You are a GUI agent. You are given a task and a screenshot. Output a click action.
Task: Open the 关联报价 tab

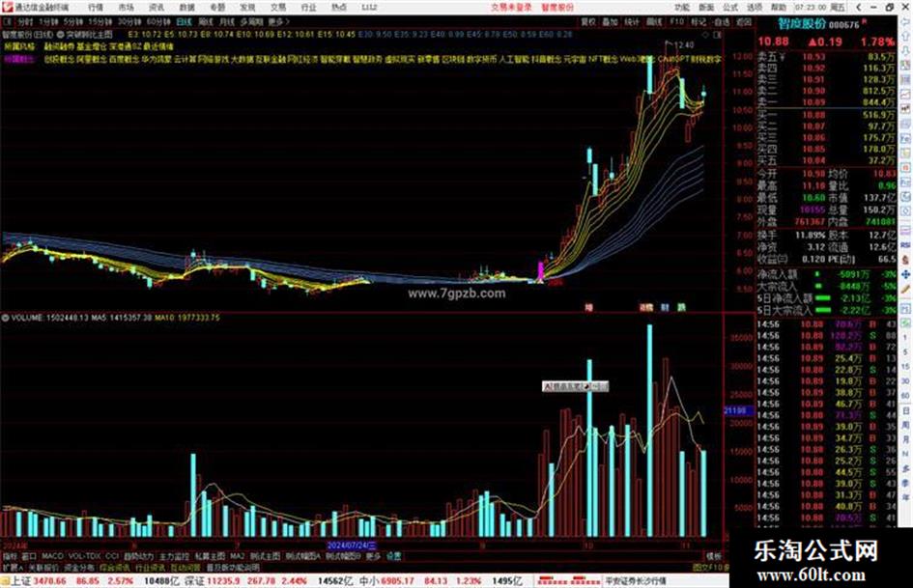coord(43,568)
